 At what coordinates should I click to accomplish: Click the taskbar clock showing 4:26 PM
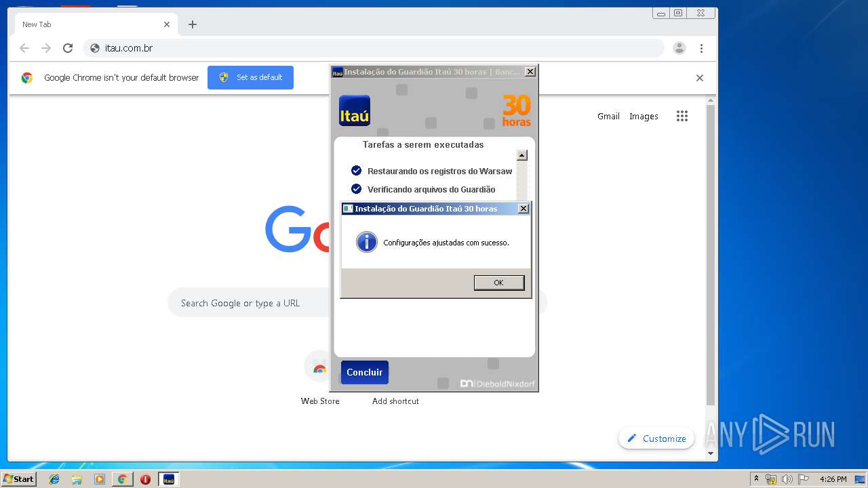(833, 479)
